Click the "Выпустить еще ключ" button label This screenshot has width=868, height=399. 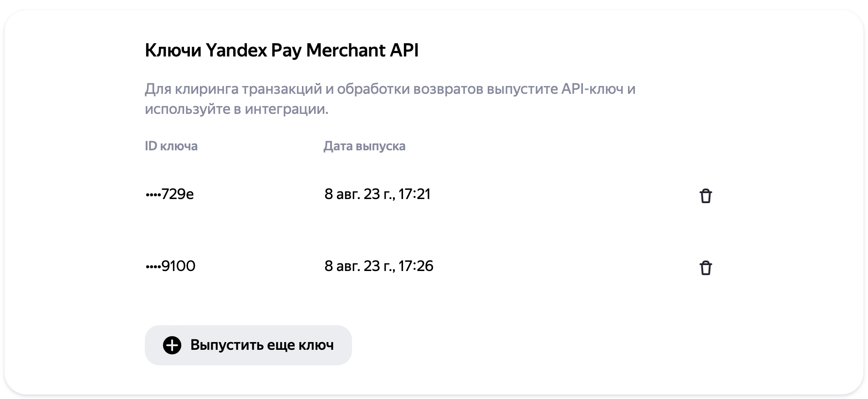tap(262, 345)
